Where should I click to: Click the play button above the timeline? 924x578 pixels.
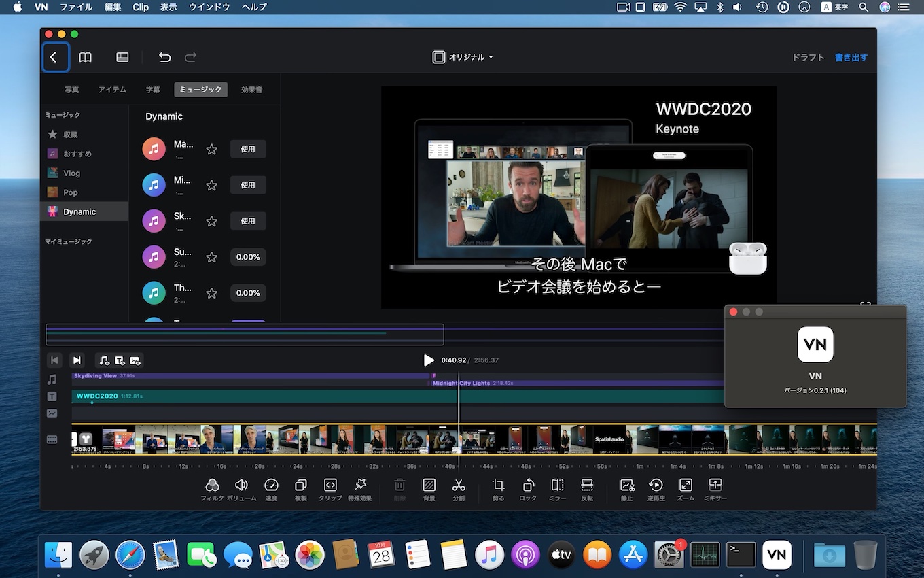tap(428, 360)
